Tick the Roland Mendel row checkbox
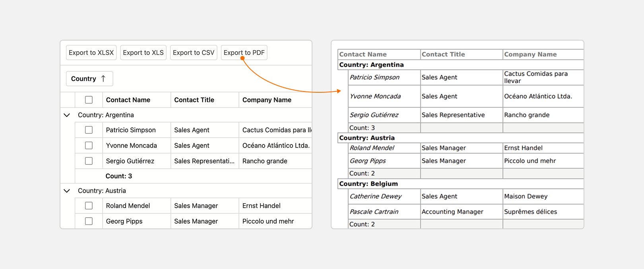This screenshot has width=644, height=269. pos(89,206)
